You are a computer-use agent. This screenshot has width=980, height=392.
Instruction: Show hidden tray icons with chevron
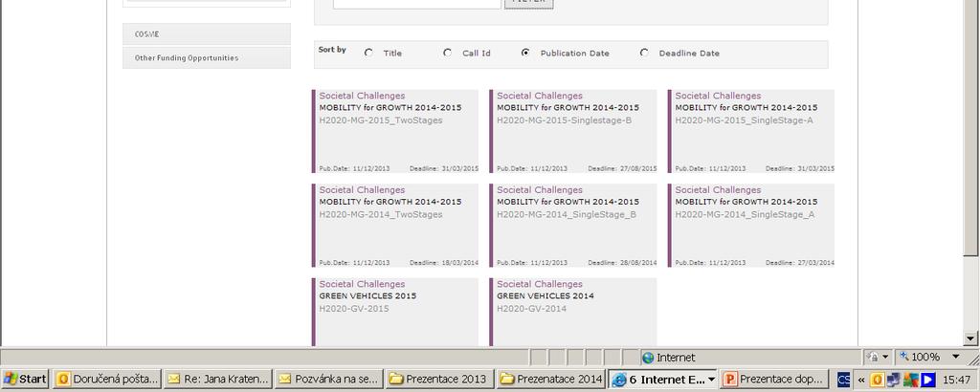click(x=862, y=379)
